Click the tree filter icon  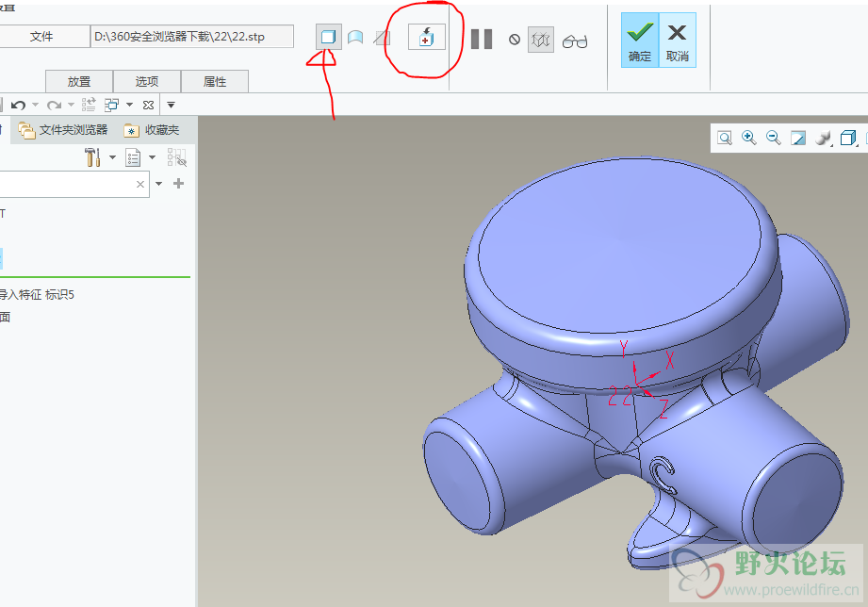pos(177,157)
